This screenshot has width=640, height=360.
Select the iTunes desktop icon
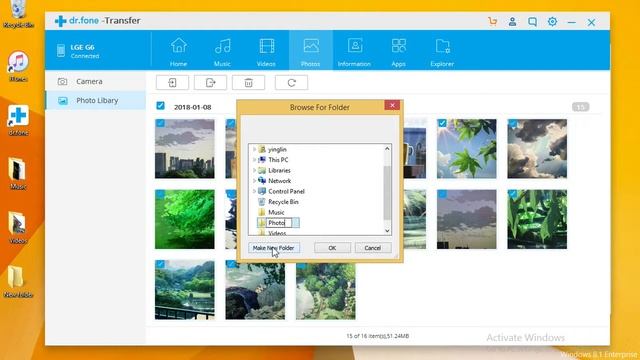coord(18,66)
